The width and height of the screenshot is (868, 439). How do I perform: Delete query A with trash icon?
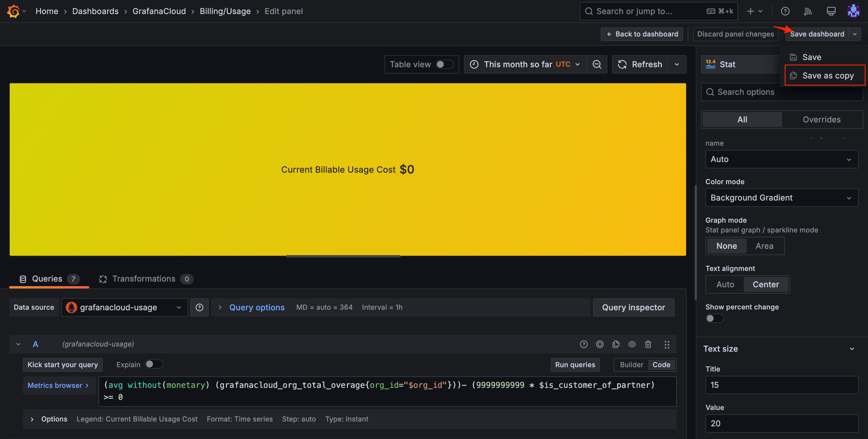point(648,344)
